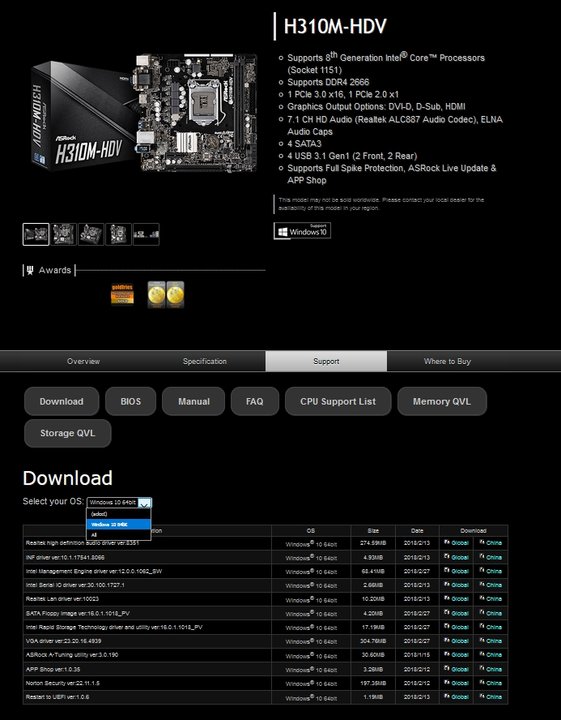Open the Overview tab
The height and width of the screenshot is (720, 561).
click(x=83, y=361)
